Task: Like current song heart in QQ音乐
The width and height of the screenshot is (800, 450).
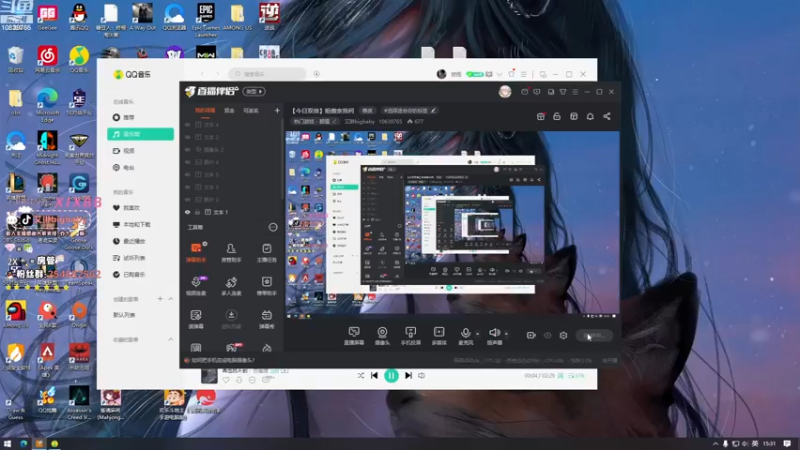Action: 226,380
